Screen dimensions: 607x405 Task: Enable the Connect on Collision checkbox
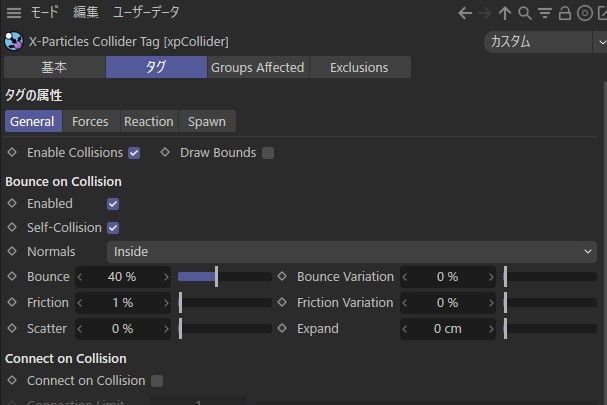[x=157, y=381]
